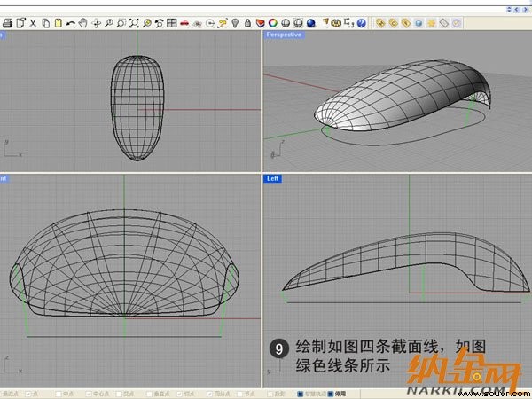This screenshot has height=399, width=532.
Task: Click the Undo view change icon
Action: [x=159, y=23]
